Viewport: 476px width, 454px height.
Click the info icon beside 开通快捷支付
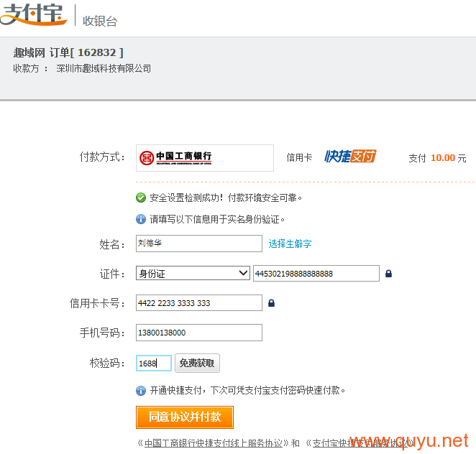[x=140, y=390]
